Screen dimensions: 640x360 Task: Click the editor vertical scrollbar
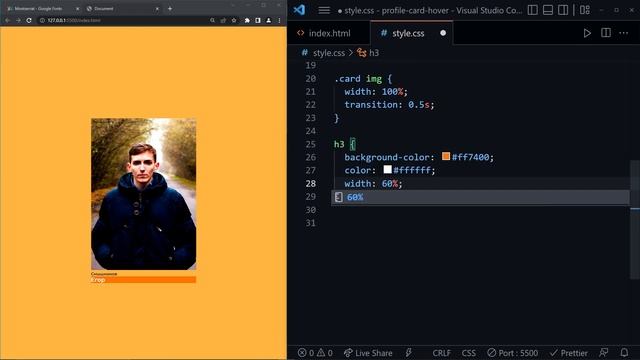635,220
